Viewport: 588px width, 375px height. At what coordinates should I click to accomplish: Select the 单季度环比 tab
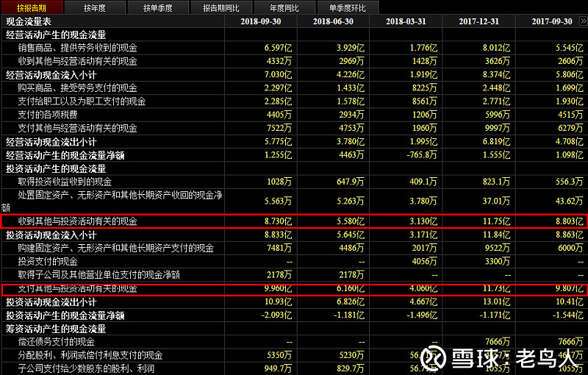coord(348,7)
